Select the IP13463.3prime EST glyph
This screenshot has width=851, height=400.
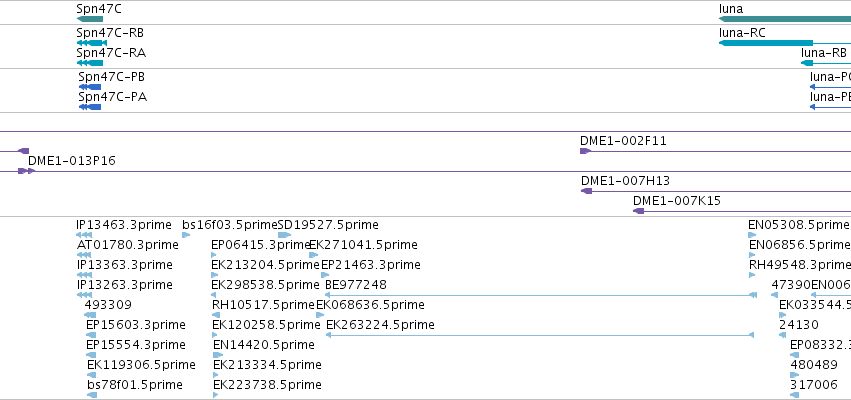pyautogui.click(x=84, y=235)
